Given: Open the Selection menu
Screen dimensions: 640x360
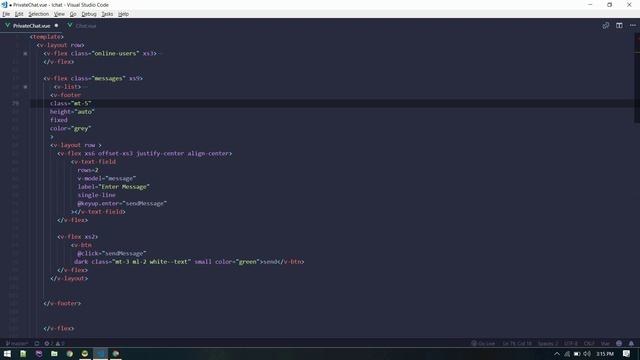Looking at the screenshot, I should click(39, 14).
